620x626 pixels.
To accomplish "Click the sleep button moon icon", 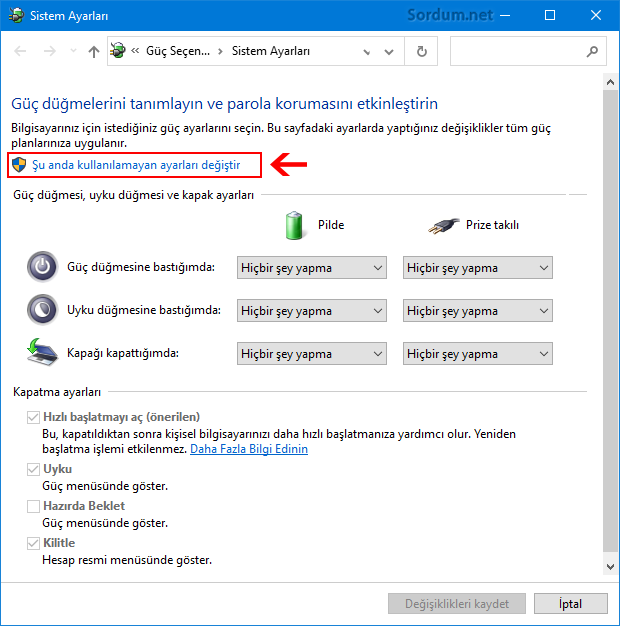I will [42, 310].
